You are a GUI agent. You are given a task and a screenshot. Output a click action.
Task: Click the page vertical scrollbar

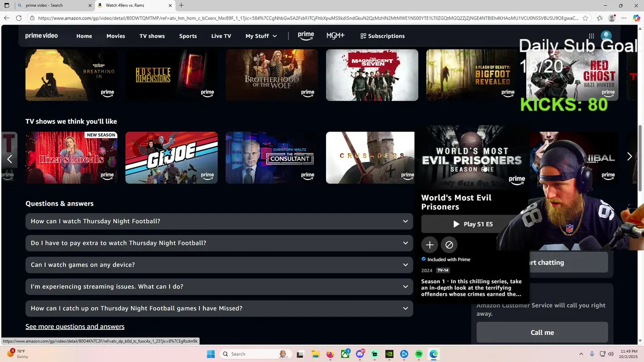(x=640, y=158)
